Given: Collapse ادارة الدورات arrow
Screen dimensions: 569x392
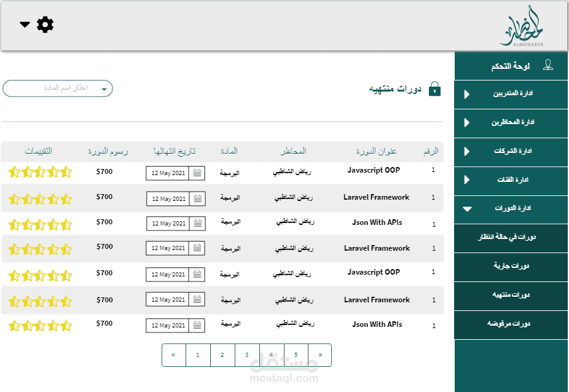Looking at the screenshot, I should tap(467, 209).
